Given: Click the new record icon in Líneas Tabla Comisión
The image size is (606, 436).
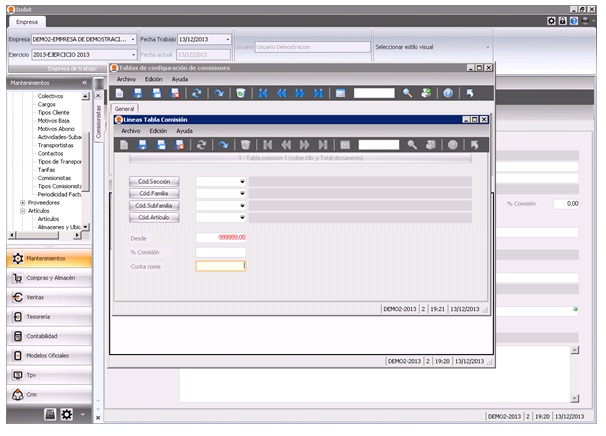Looking at the screenshot, I should point(124,144).
